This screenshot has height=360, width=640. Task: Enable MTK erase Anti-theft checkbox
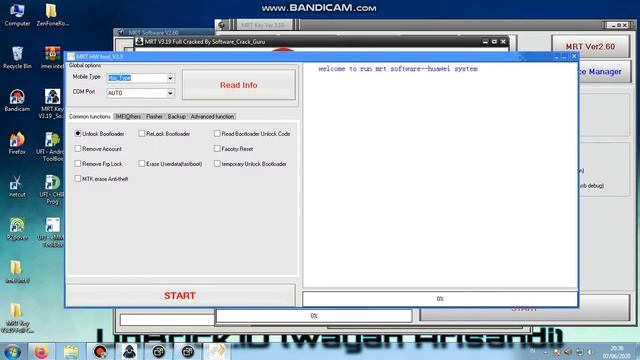pyautogui.click(x=78, y=179)
